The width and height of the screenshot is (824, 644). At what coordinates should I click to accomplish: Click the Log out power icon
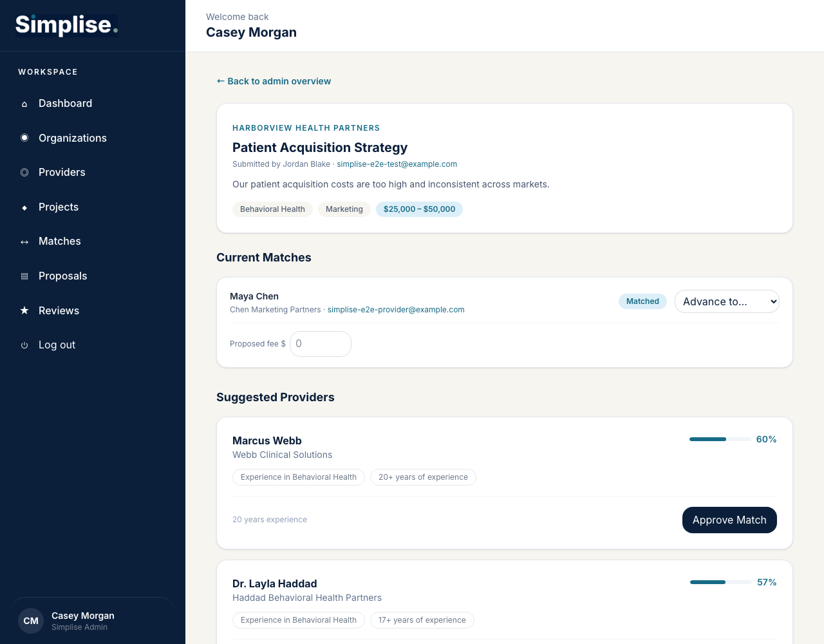click(x=24, y=345)
